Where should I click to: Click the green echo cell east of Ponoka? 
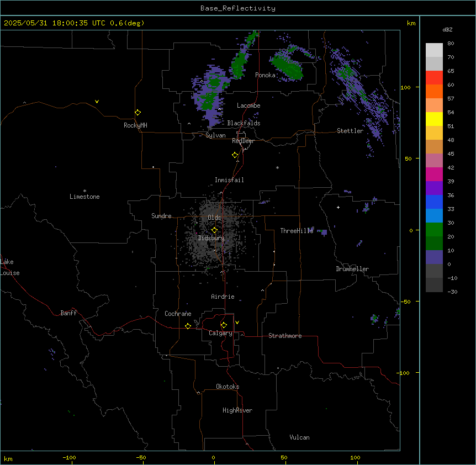click(x=287, y=66)
